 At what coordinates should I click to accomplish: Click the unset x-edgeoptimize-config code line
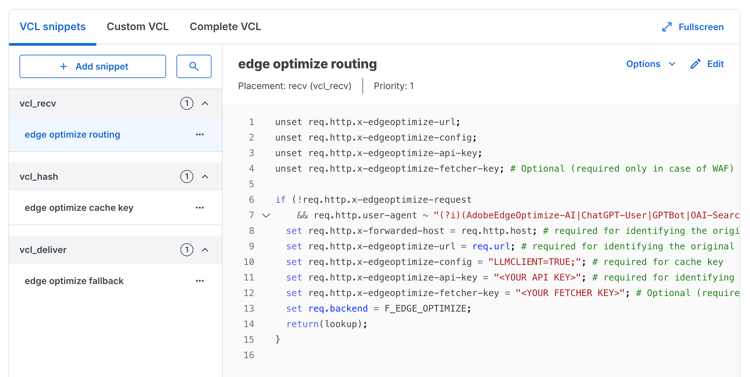[x=376, y=137]
